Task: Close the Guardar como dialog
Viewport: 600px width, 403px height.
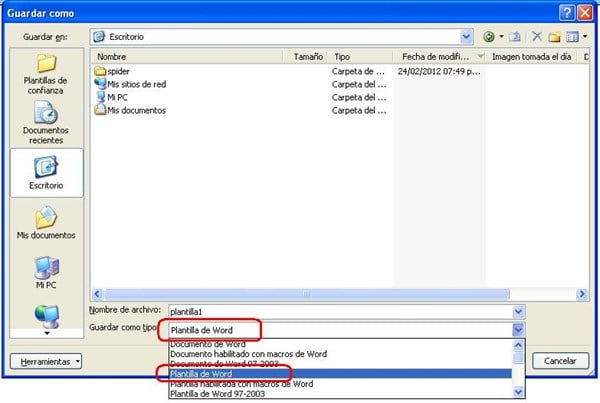Action: pos(585,13)
